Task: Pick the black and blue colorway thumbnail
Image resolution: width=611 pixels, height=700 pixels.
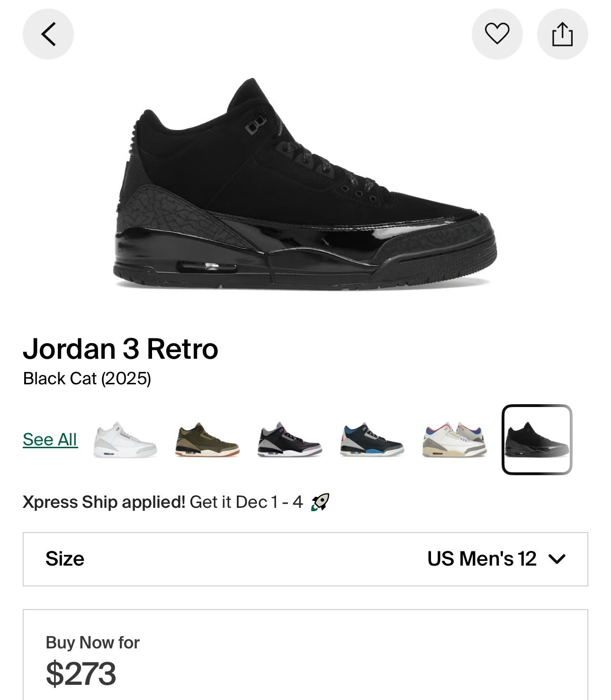Action: (x=372, y=440)
